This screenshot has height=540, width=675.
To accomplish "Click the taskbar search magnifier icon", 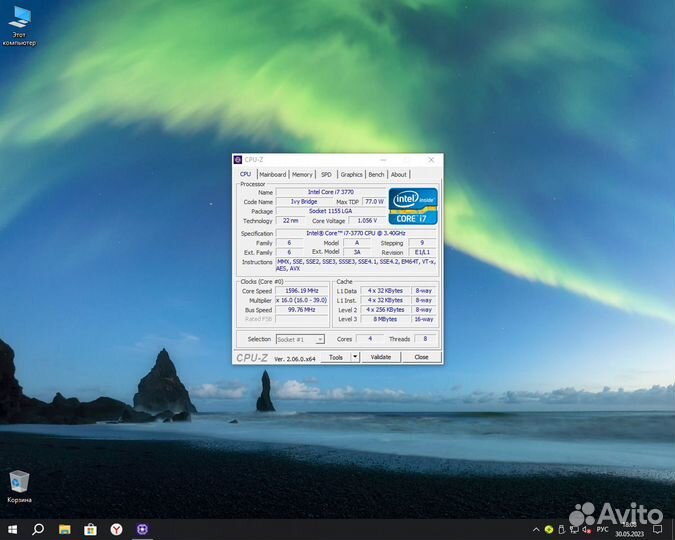I will 38,529.
